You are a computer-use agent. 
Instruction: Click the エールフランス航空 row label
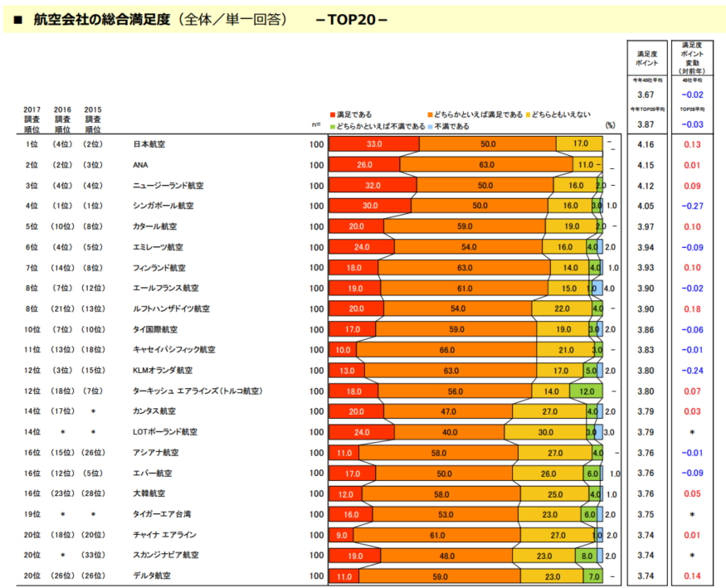tap(166, 289)
